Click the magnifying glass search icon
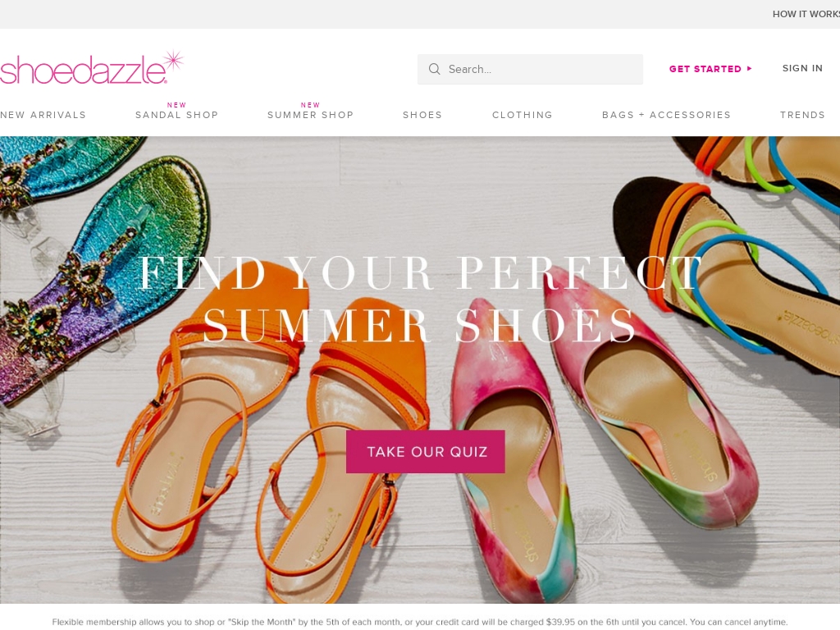The height and width of the screenshot is (630, 840). click(435, 69)
